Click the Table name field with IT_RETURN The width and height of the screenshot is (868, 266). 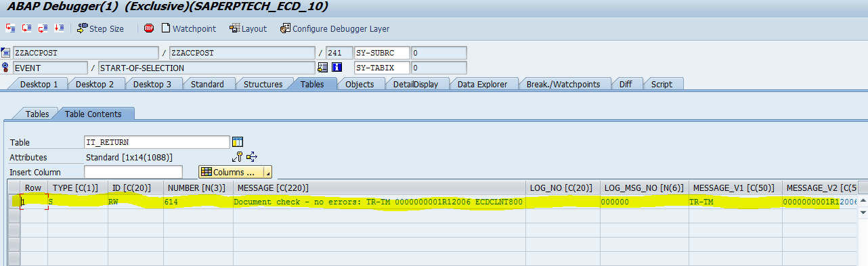point(156,142)
